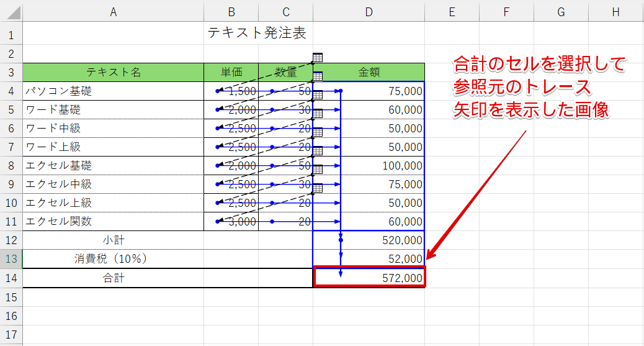
Task: Select column D header
Action: click(369, 12)
